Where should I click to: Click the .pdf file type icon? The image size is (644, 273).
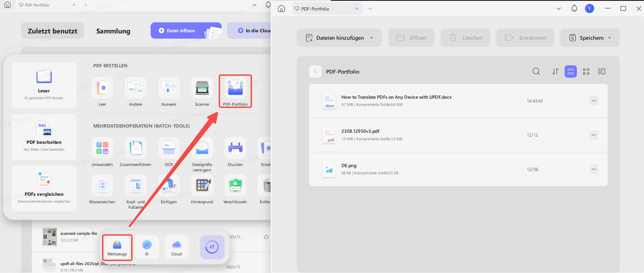(329, 135)
